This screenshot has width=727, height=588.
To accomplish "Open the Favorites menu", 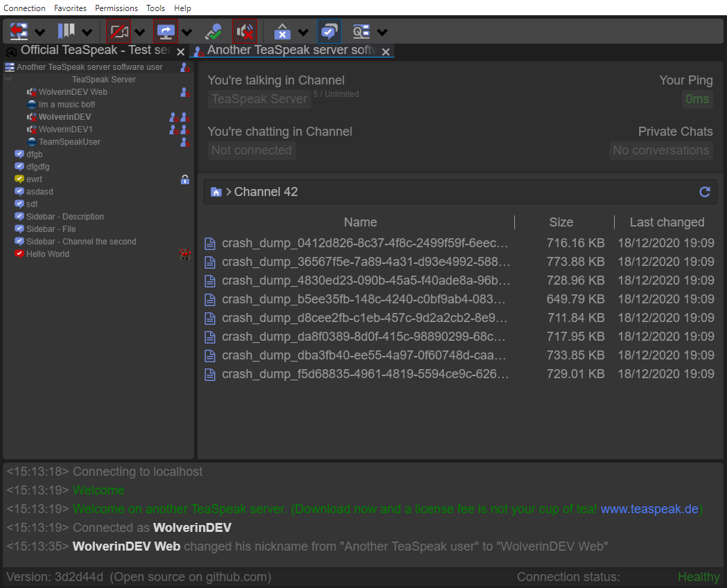I will pos(70,8).
